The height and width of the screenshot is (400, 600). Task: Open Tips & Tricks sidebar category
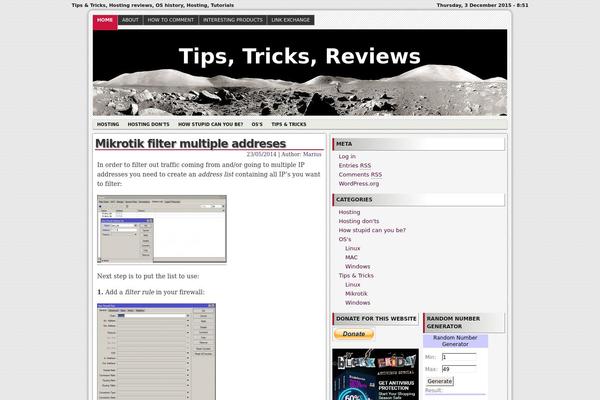356,276
